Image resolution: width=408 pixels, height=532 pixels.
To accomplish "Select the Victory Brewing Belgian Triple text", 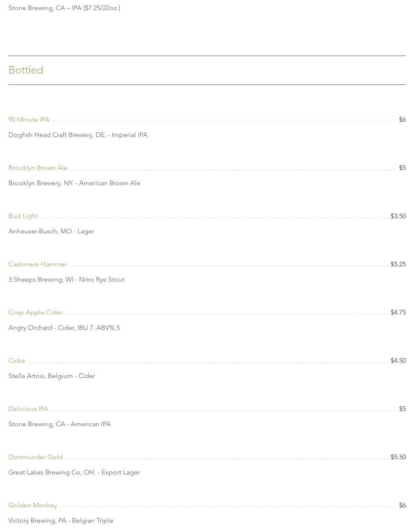I will click(x=61, y=521).
